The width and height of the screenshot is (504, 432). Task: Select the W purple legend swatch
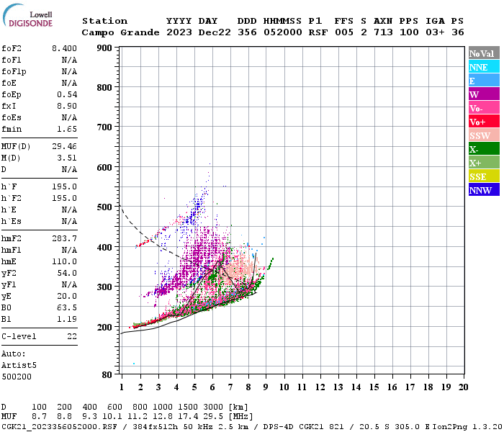pyautogui.click(x=484, y=94)
